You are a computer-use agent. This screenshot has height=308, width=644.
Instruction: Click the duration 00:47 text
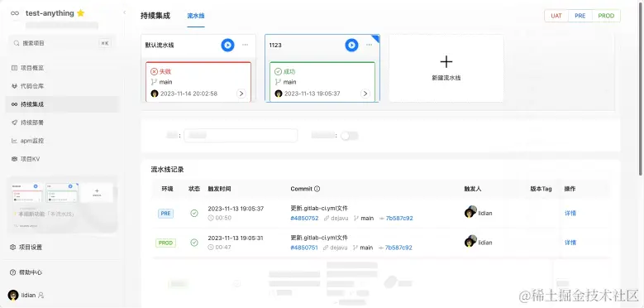coord(223,248)
